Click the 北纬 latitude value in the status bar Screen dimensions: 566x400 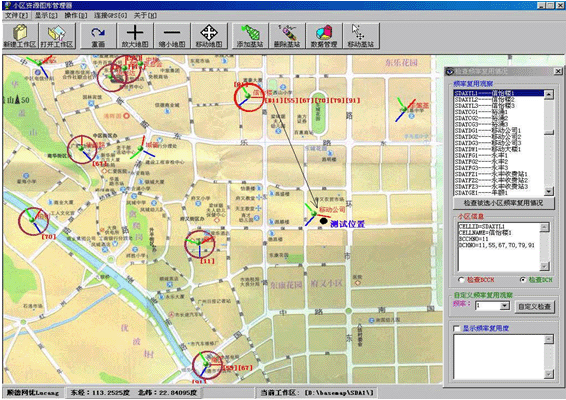point(167,392)
